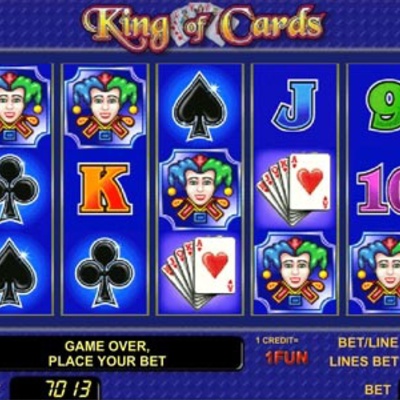Click the 1FUN credit value text
The image size is (400, 400).
287,358
